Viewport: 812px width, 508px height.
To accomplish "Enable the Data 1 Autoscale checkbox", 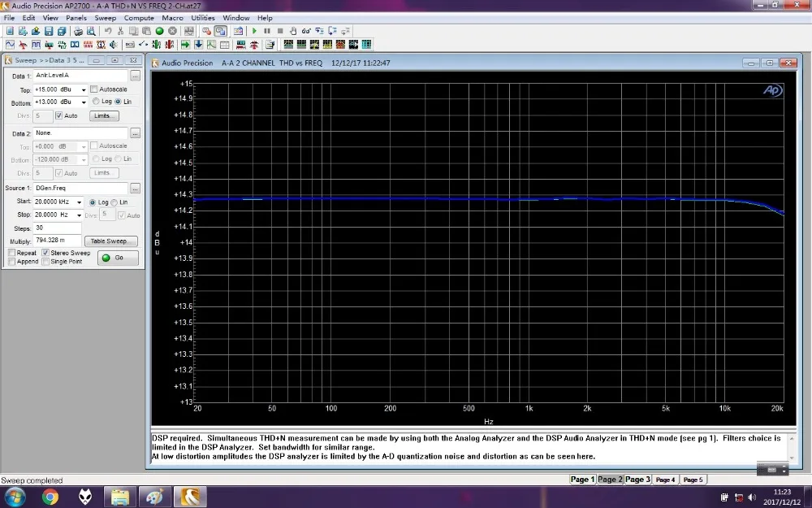I will click(x=94, y=89).
